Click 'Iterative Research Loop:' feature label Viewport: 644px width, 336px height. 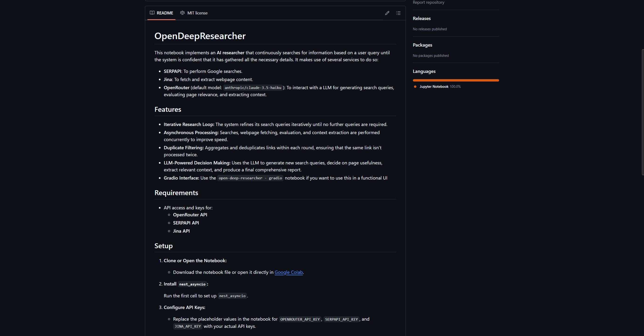pyautogui.click(x=189, y=124)
